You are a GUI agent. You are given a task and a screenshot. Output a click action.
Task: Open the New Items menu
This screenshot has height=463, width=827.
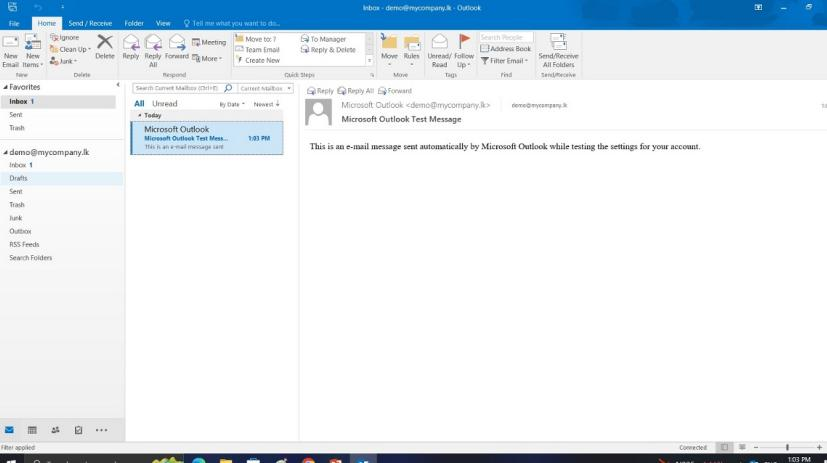(33, 51)
